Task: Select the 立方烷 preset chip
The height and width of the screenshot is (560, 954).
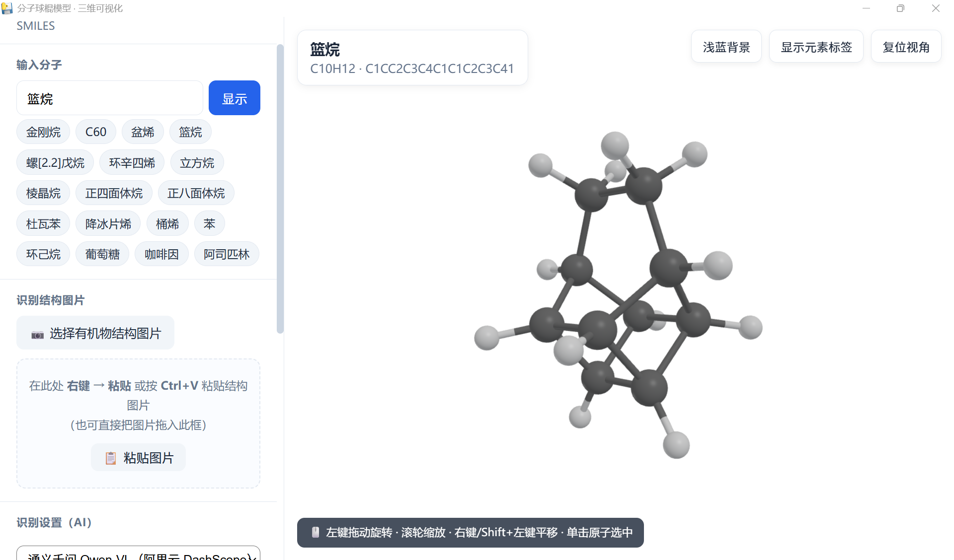Action: 197,162
